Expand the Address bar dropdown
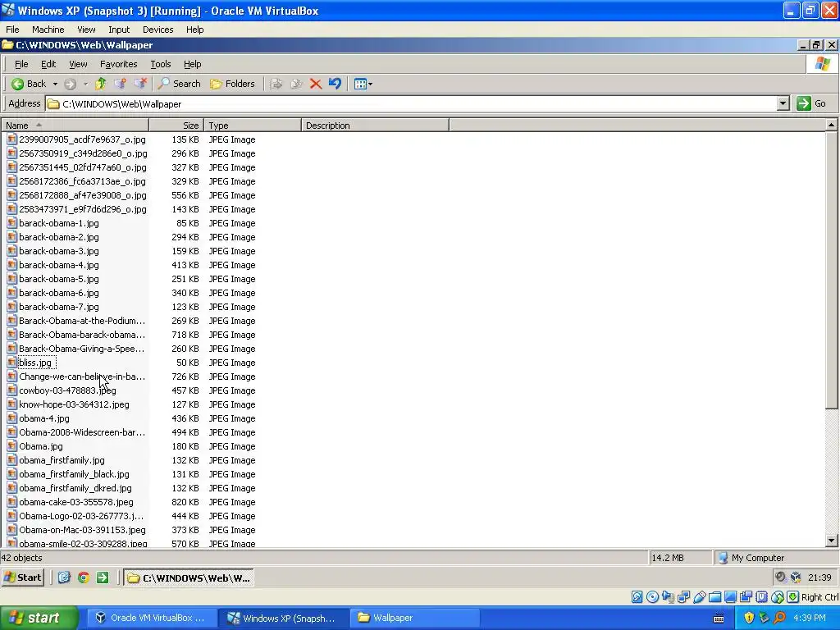This screenshot has width=840, height=630. 783,103
